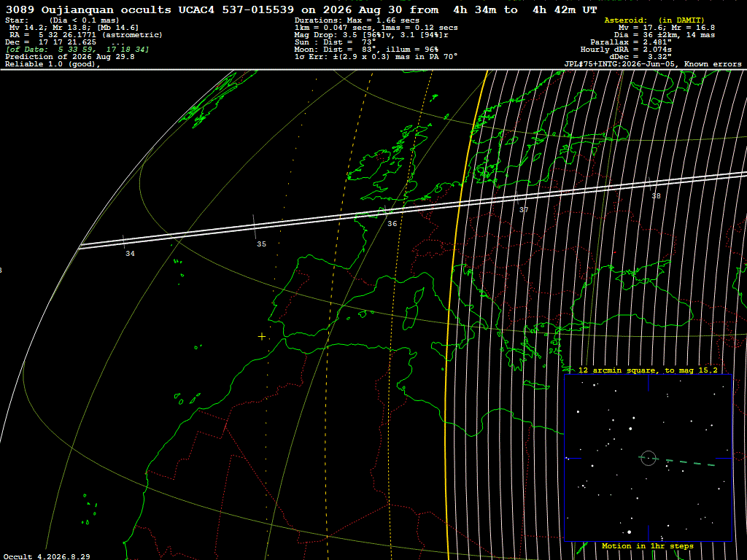Click the title line with 3089 Oujianquan

point(301,10)
